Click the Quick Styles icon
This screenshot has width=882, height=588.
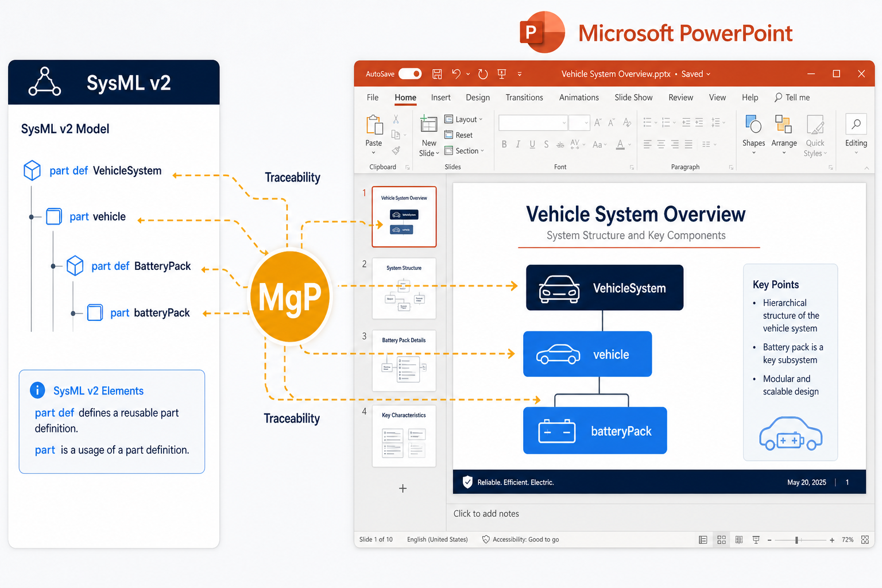815,124
